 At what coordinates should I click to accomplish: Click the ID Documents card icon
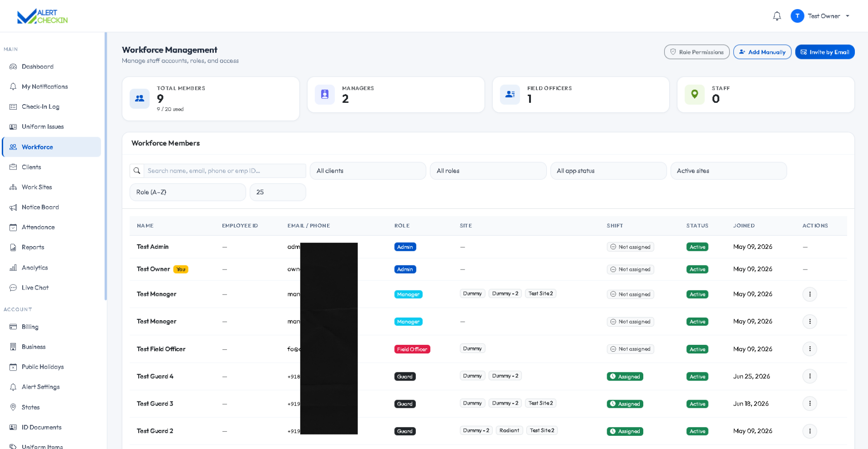[13, 427]
